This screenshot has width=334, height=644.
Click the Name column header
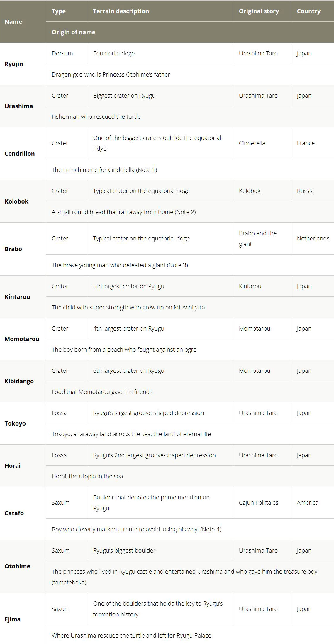click(13, 22)
